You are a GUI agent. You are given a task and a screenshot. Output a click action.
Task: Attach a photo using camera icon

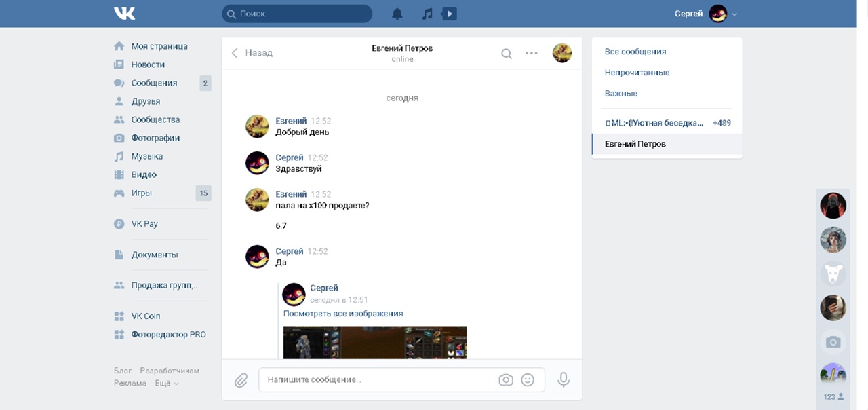(x=506, y=380)
